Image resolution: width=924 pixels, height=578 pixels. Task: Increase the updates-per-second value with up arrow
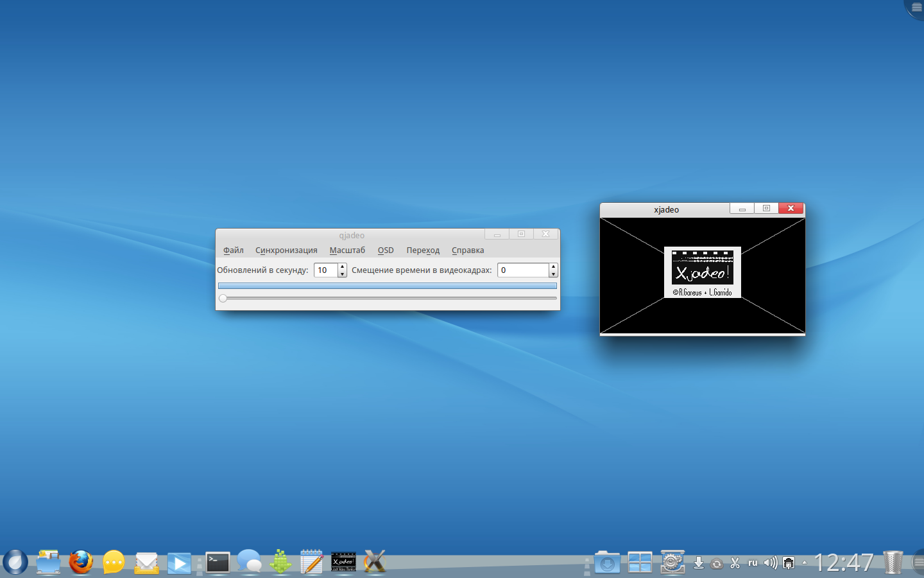tap(343, 267)
